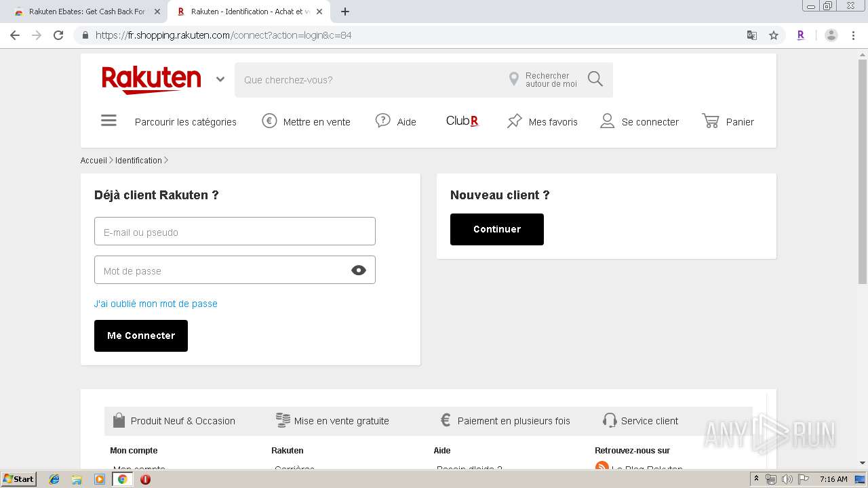Click the question bubble Aide icon
This screenshot has height=488, width=868.
pyautogui.click(x=383, y=121)
